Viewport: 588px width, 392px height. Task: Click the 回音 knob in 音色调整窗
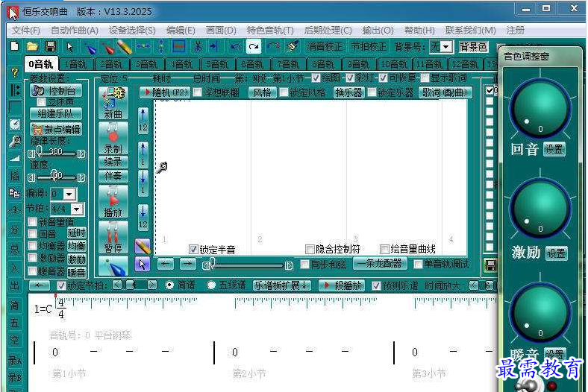(540, 107)
